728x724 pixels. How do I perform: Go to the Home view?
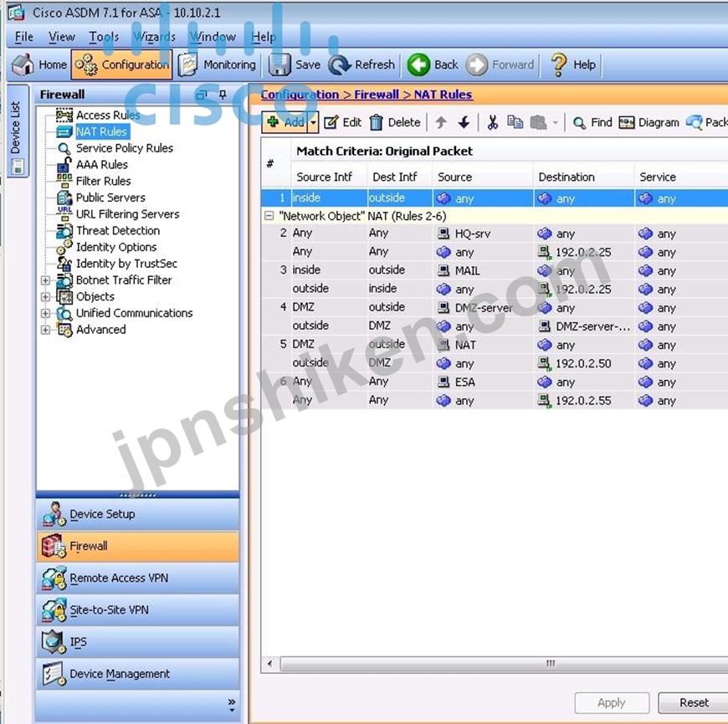[x=39, y=64]
